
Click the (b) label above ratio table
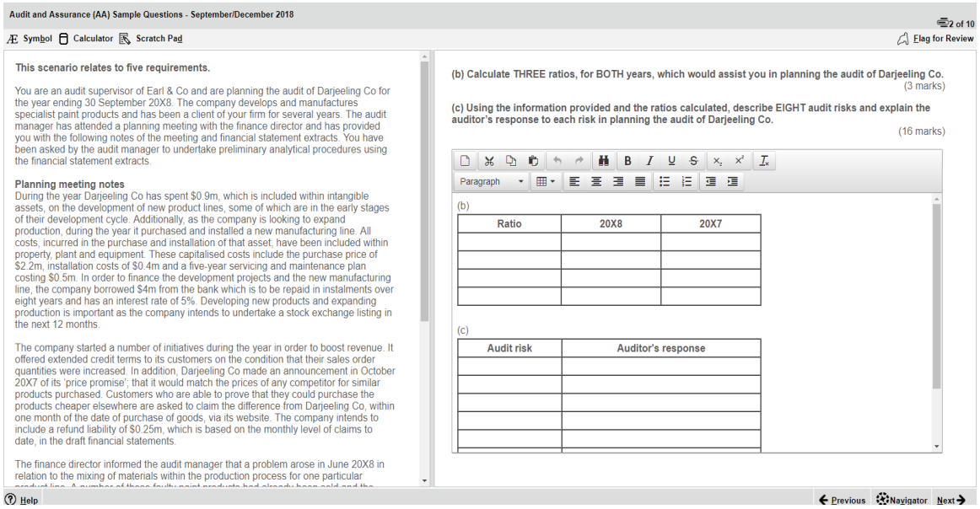463,206
